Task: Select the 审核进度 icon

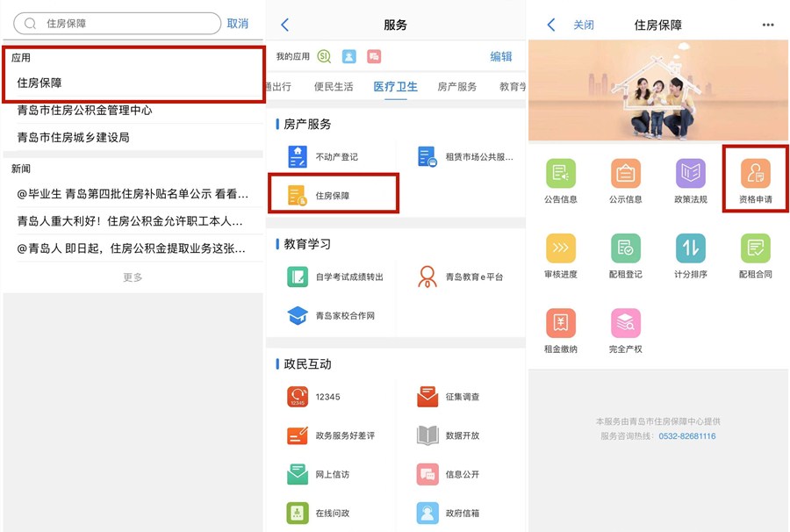Action: pos(561,249)
